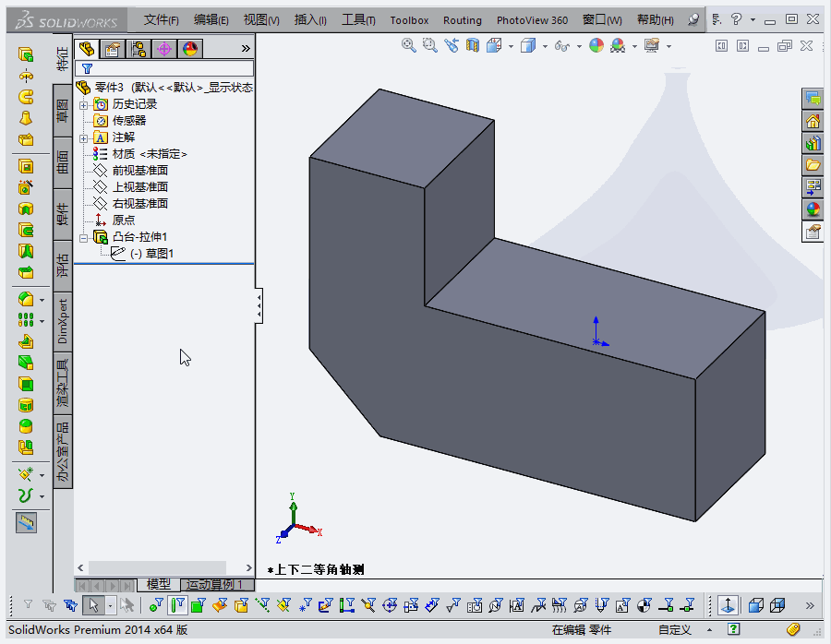Click the Reference Geometry icon
This screenshot has height=644, width=831.
point(26,474)
